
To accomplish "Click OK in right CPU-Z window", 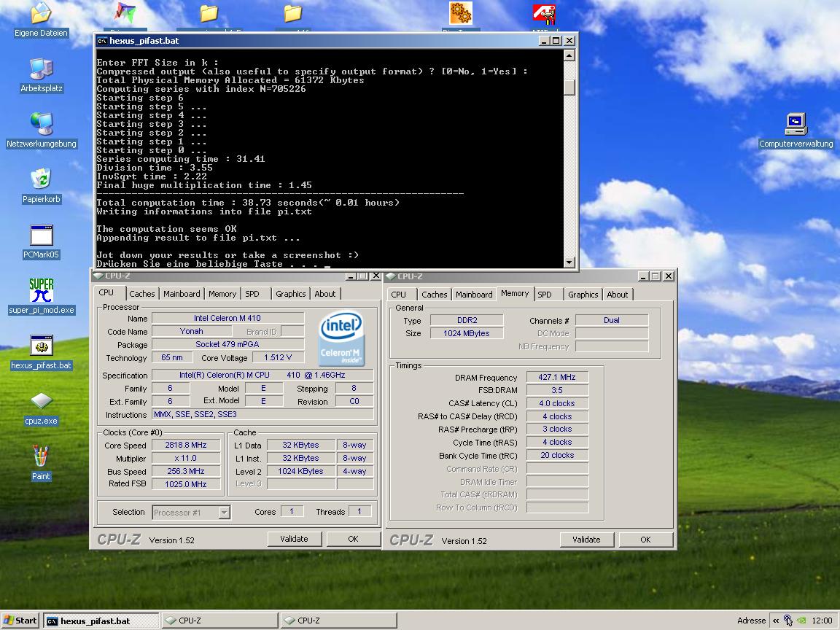I will point(645,540).
